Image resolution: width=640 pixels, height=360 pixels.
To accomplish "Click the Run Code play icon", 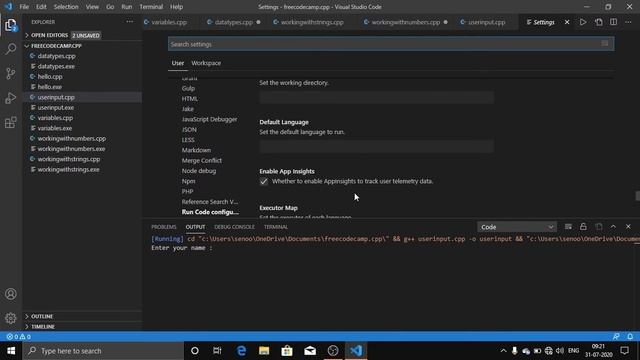I will point(583,22).
